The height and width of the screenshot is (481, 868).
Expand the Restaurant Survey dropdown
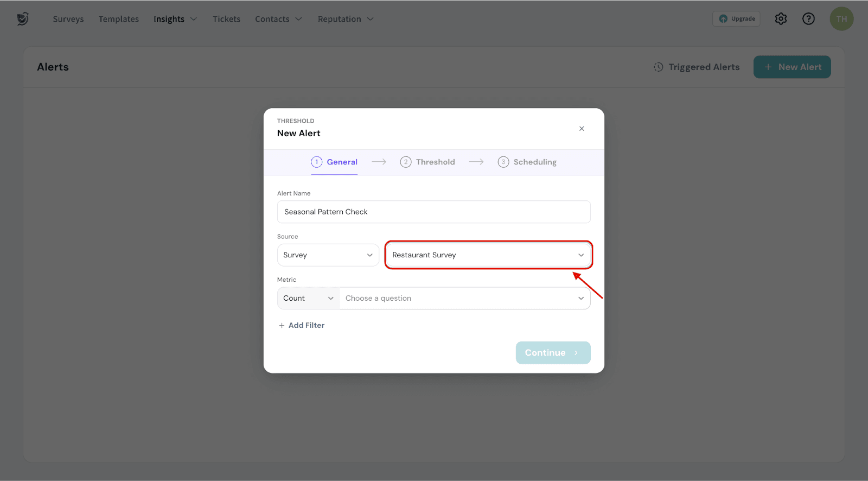[x=488, y=255]
